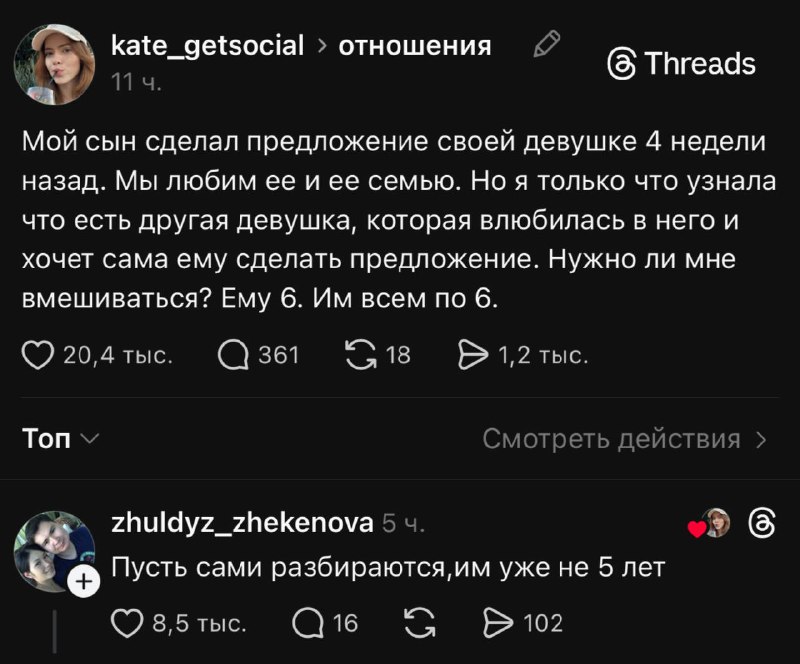Expand the Топ sorting dropdown
The width and height of the screenshot is (800, 664).
click(x=61, y=439)
